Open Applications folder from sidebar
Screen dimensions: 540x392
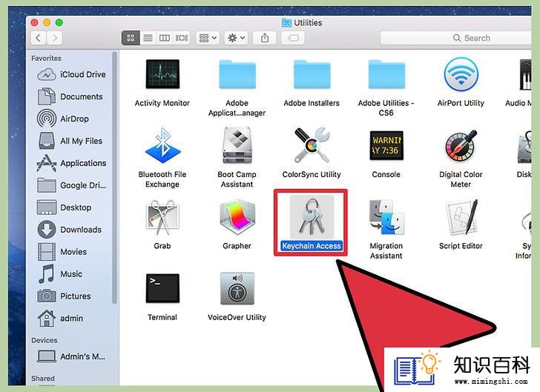click(x=72, y=163)
